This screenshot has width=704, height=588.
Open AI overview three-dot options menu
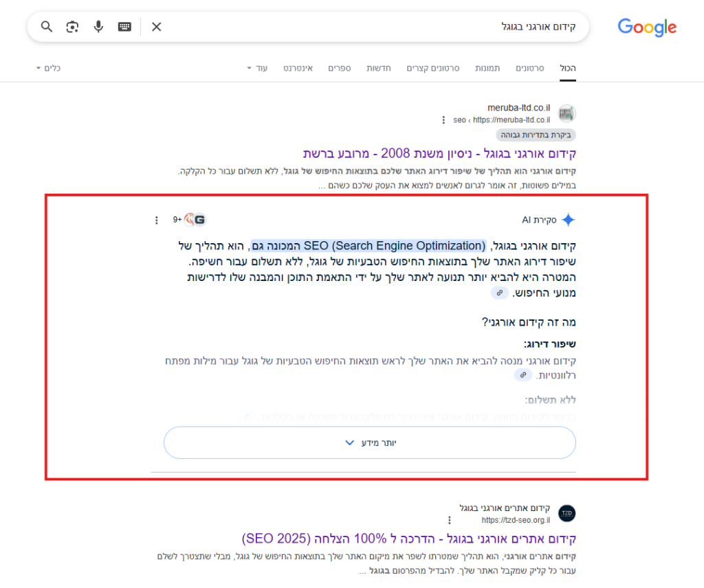(x=157, y=220)
